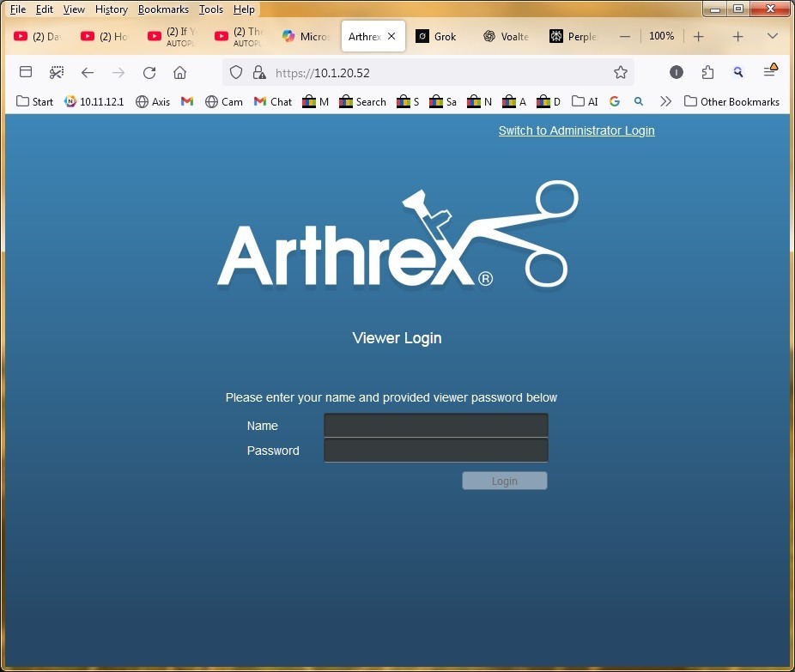Open the Axis bookmark
Viewport: 795px width, 672px height.
pyautogui.click(x=153, y=102)
